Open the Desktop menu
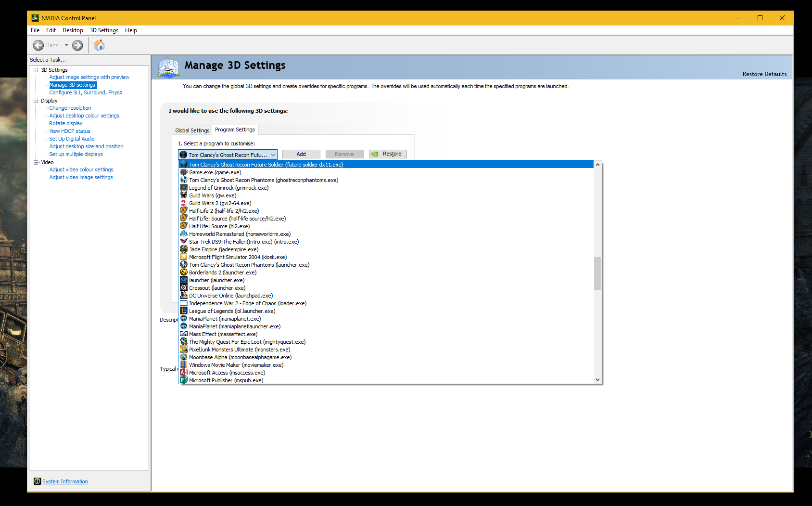 coord(73,30)
